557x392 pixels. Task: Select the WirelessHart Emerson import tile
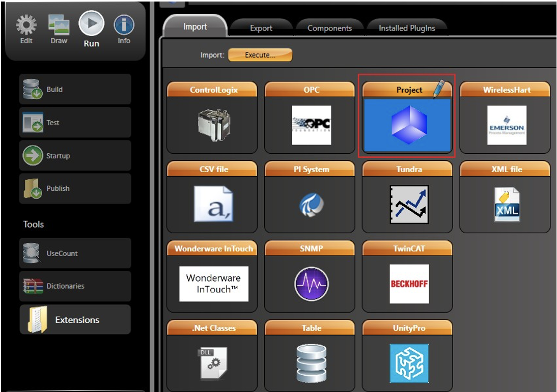tap(506, 125)
